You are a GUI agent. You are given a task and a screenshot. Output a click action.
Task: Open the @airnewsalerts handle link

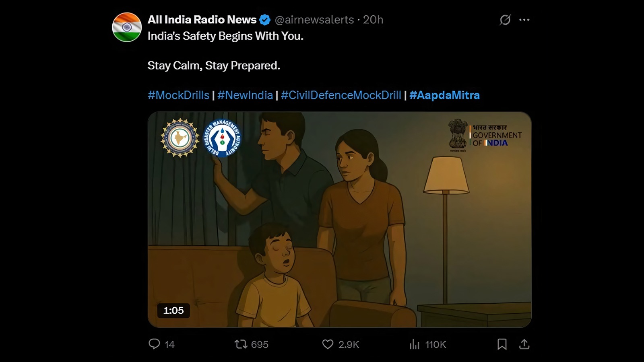(314, 20)
